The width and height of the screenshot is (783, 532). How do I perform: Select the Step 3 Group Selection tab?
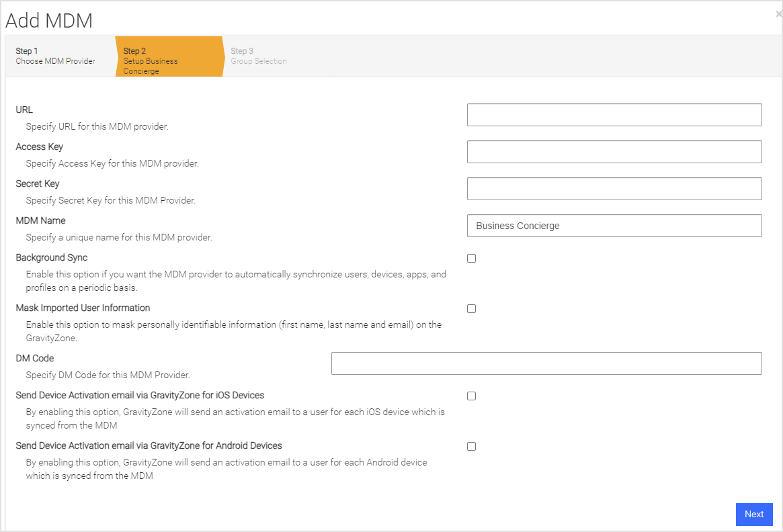point(259,56)
